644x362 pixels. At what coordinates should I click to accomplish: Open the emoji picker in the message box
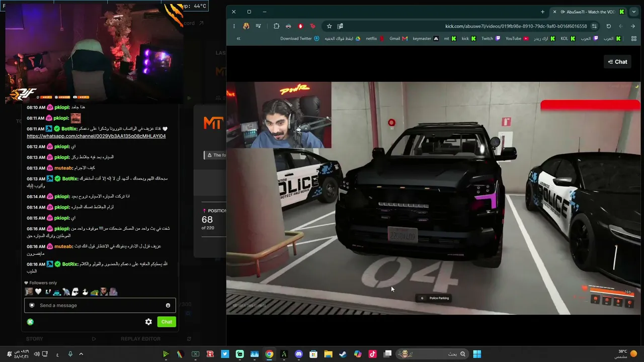tap(168, 305)
